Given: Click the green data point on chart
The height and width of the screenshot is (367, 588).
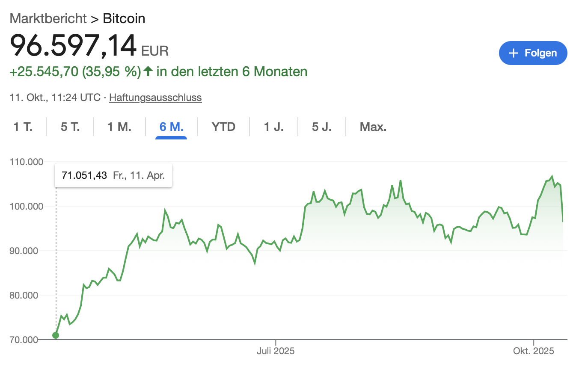Looking at the screenshot, I should point(56,335).
